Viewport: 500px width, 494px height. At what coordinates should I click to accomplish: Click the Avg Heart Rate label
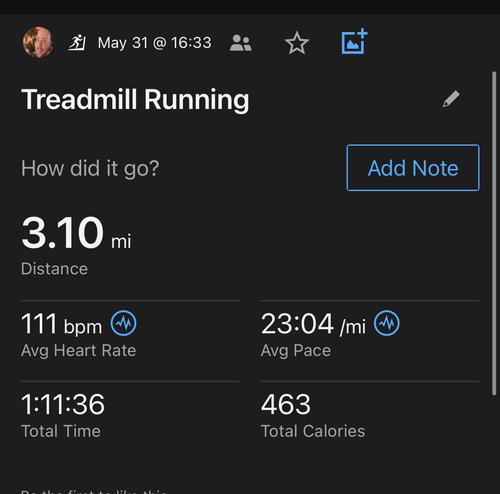tap(79, 351)
